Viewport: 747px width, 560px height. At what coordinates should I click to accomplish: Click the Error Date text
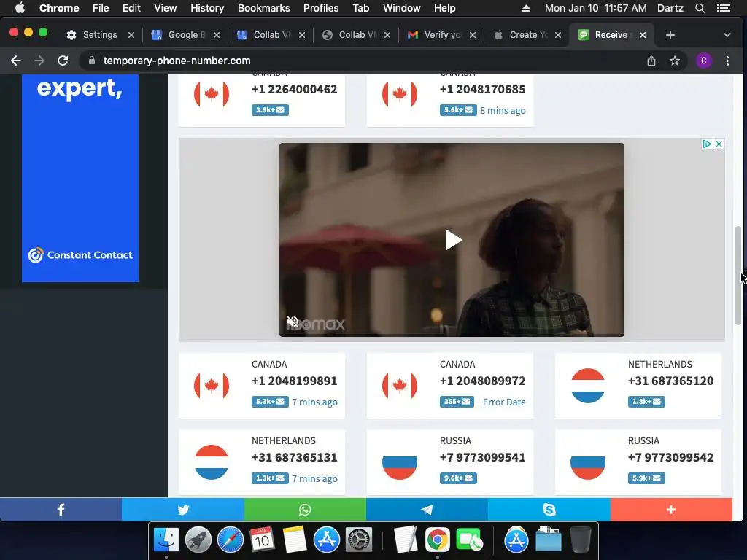pos(504,402)
